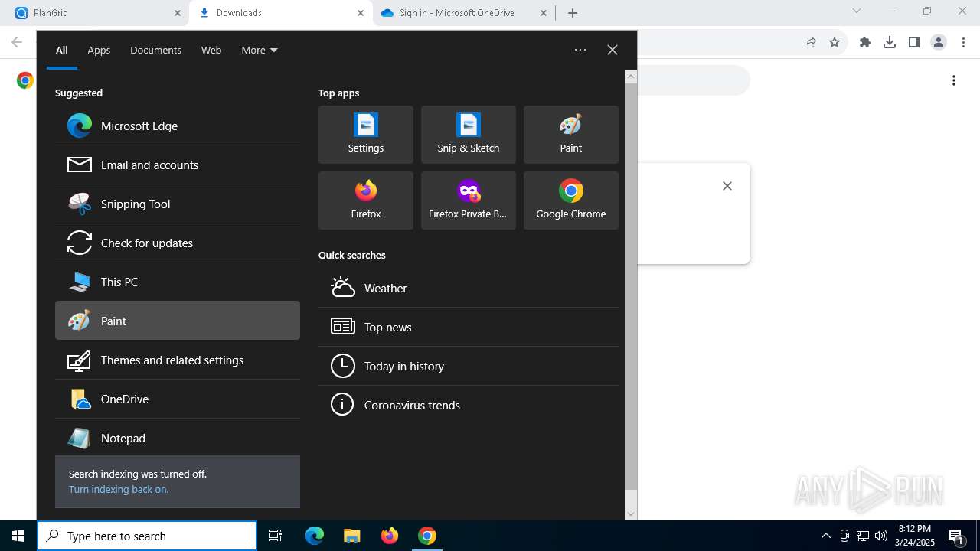Expand the More filter dropdown
980x551 pixels.
260,51
